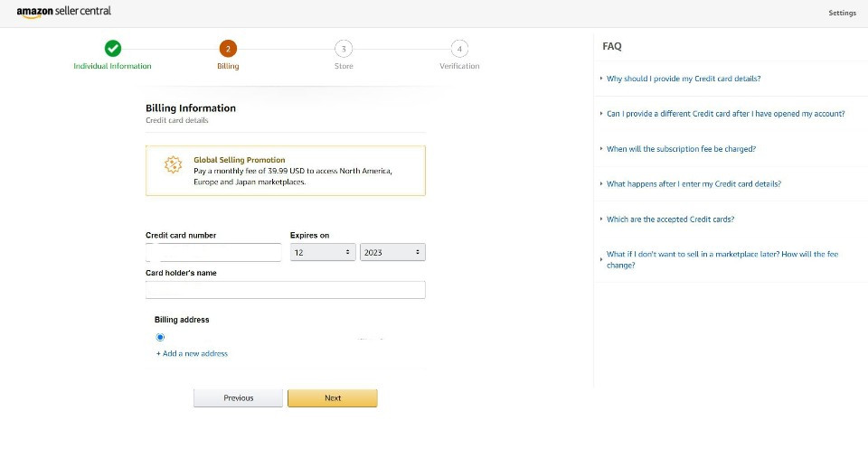Click the Card holder's name field
This screenshot has height=467, width=868.
285,290
